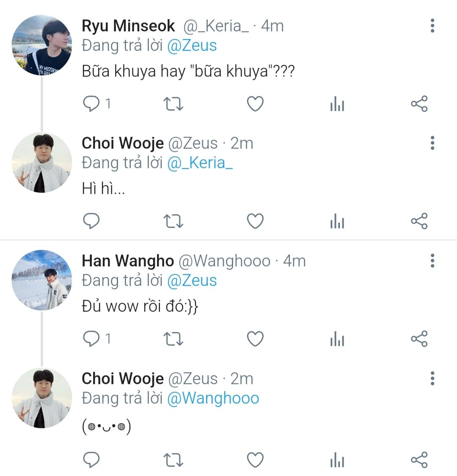This screenshot has height=476, width=457.
Task: Share Choi Wooje's "Hì hì..." tweet
Action: pos(419,221)
